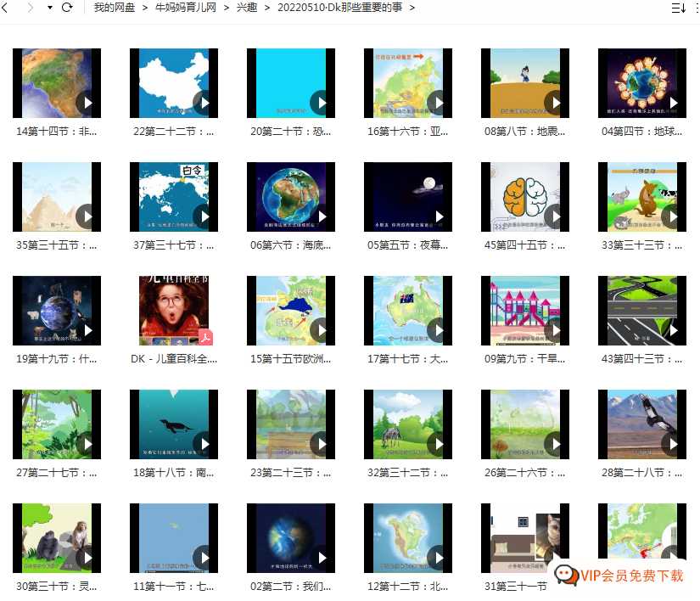Viewport: 700px width, 601px height.
Task: Play video 06第六节 globe thumbnail
Action: coord(291,197)
